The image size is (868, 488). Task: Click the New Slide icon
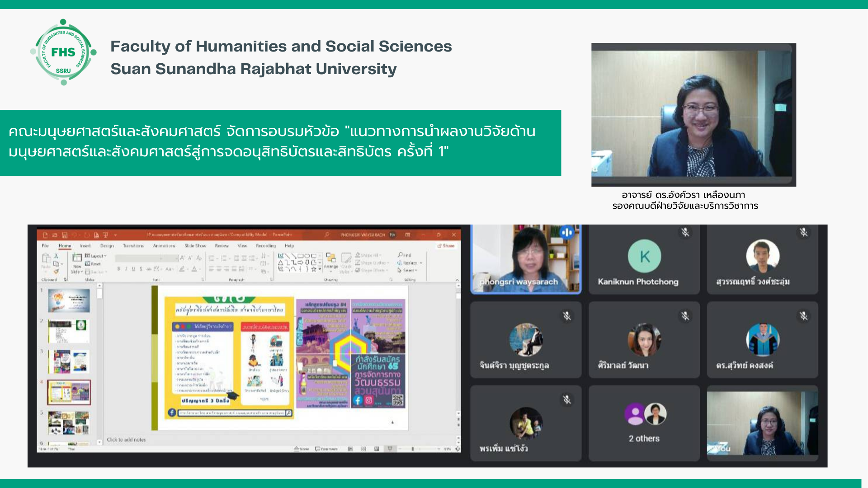point(77,257)
